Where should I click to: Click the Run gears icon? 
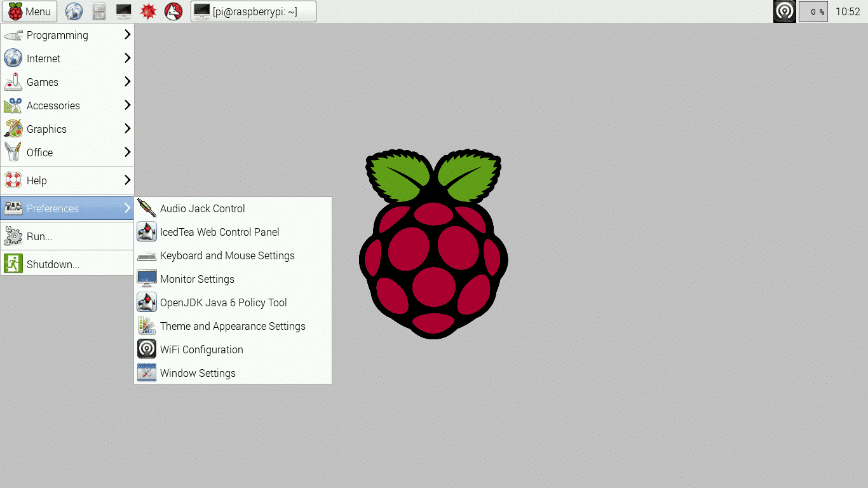pos(13,236)
